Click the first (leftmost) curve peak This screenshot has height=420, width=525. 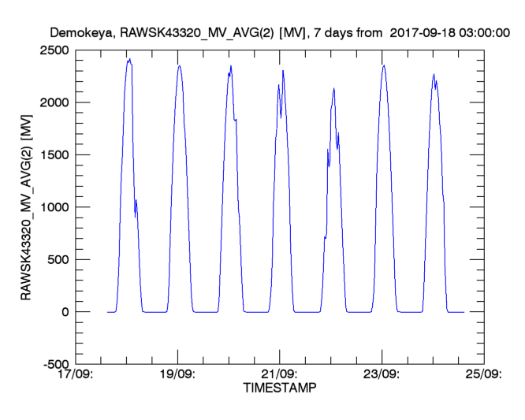click(x=129, y=60)
